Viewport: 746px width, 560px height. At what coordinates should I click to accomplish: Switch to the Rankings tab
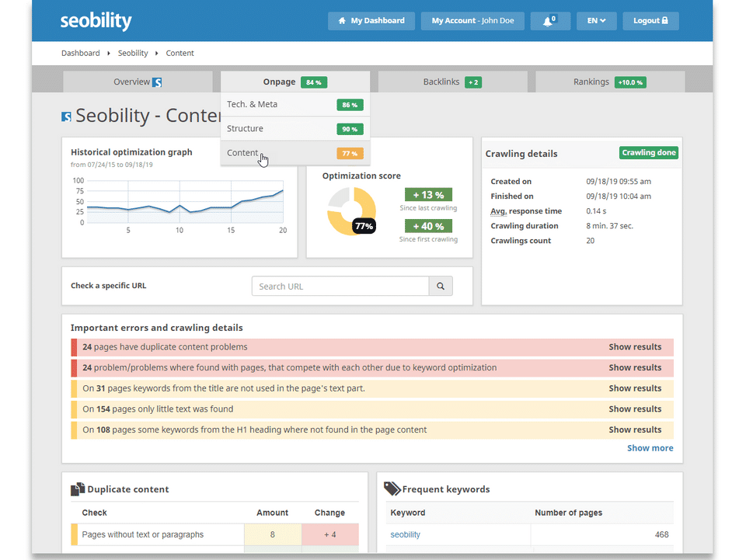point(610,82)
